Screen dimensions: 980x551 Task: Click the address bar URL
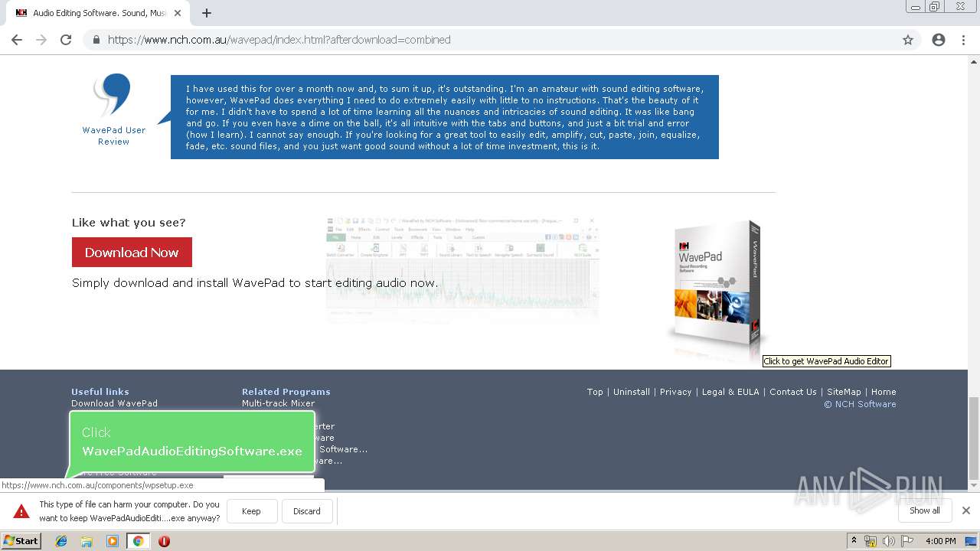[279, 40]
